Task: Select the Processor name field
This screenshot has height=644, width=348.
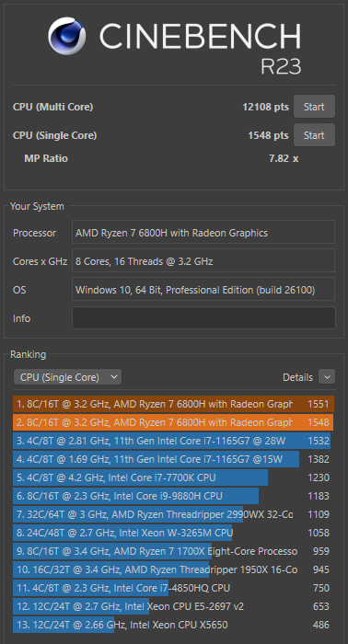Action: pyautogui.click(x=203, y=233)
